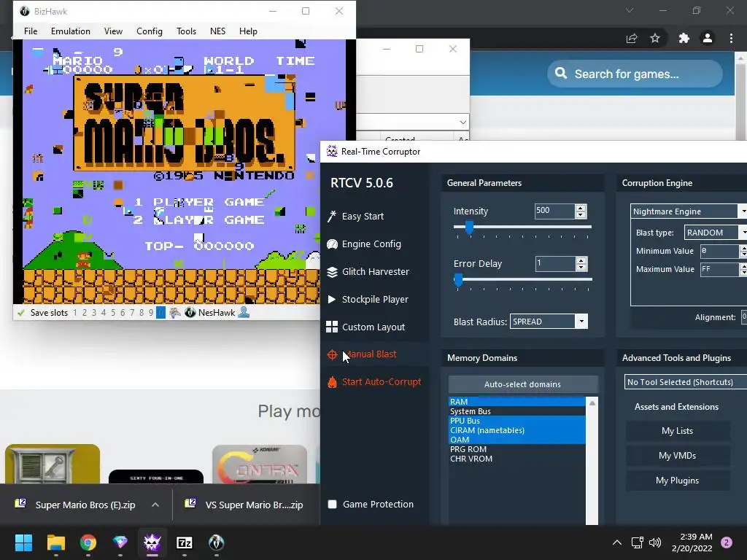Switch to BizHawk icon in the taskbar
The height and width of the screenshot is (560, 747).
coord(216,542)
